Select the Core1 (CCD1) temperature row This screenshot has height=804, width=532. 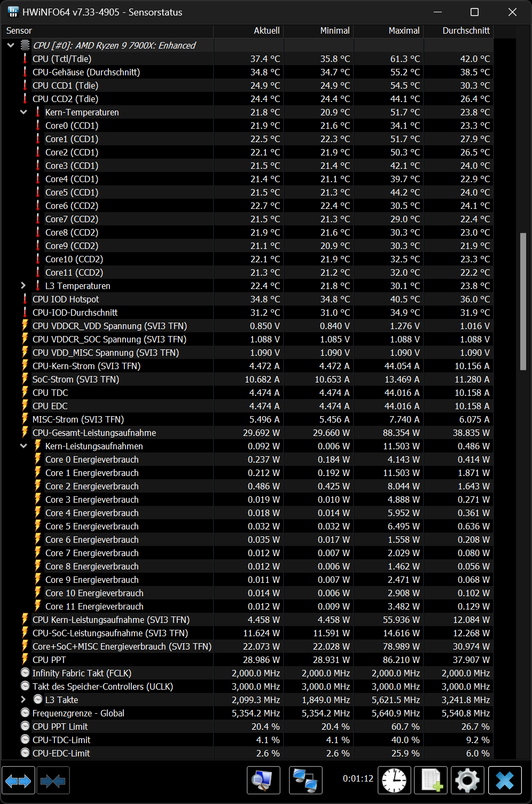coord(247,139)
